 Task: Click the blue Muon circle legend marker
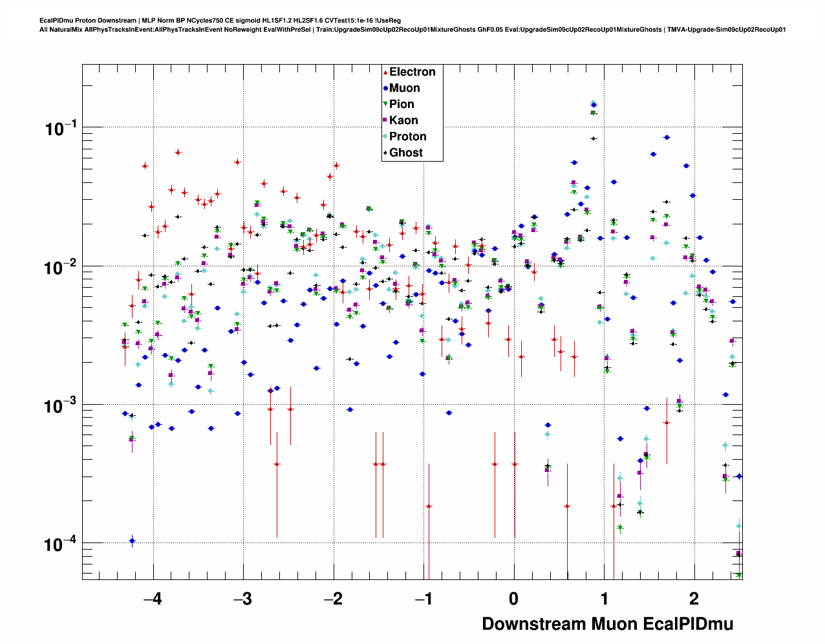pyautogui.click(x=385, y=89)
